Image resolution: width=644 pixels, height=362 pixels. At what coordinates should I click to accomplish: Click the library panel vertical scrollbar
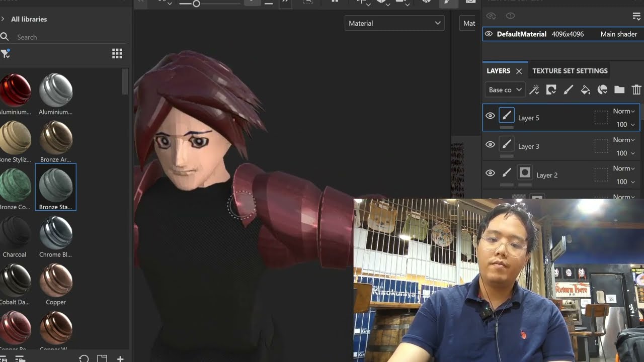point(125,82)
